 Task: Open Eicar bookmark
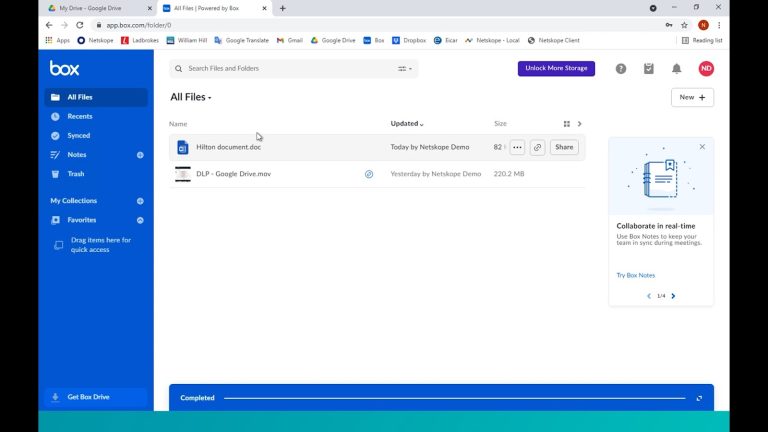click(446, 40)
